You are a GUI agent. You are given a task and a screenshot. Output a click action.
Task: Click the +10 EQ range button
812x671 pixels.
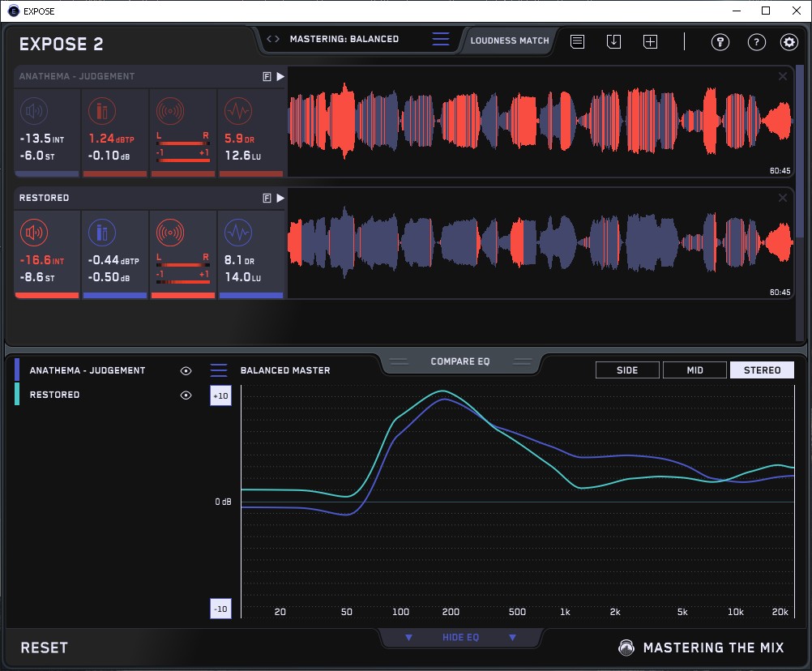coord(220,395)
